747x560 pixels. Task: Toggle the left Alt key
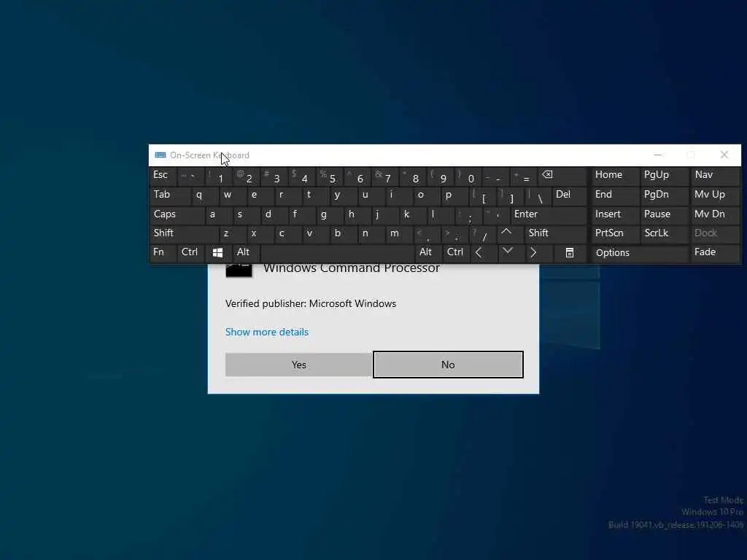[246, 253]
